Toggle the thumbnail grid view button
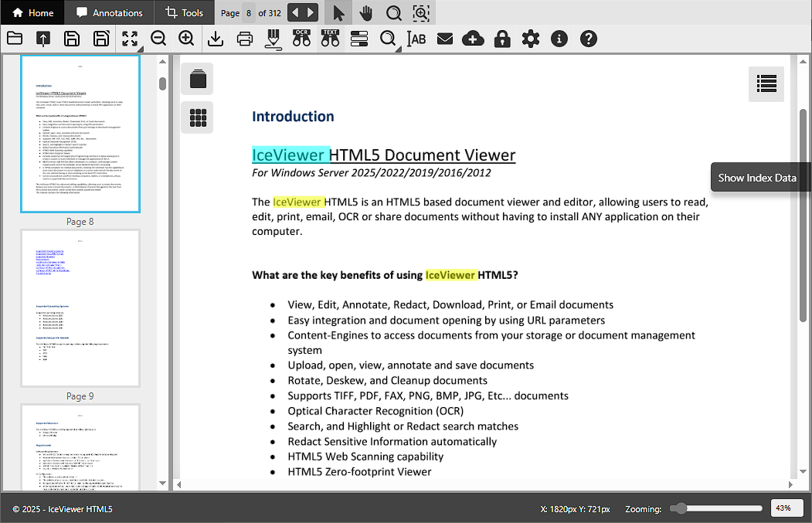Image resolution: width=812 pixels, height=523 pixels. click(198, 117)
